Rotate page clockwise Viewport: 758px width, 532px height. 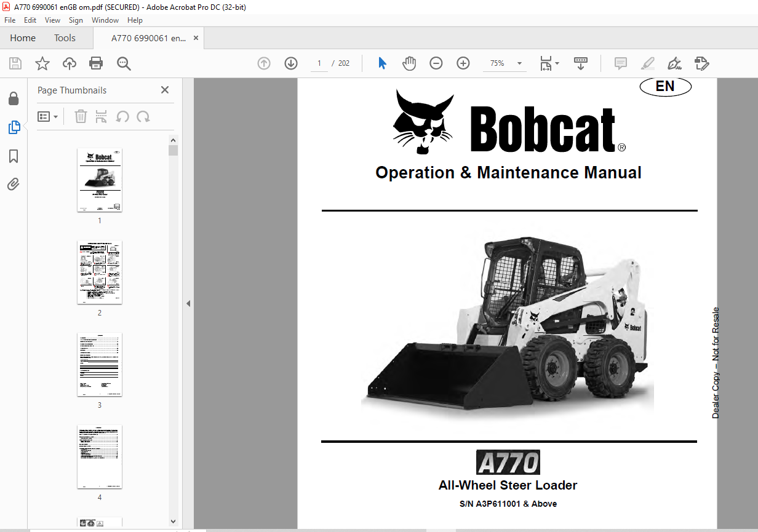pos(143,116)
